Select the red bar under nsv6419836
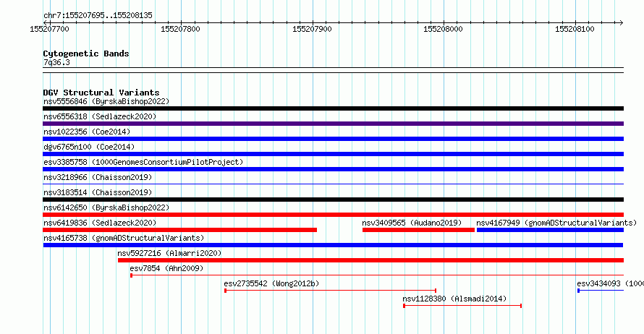The image size is (644, 334). 180,230
